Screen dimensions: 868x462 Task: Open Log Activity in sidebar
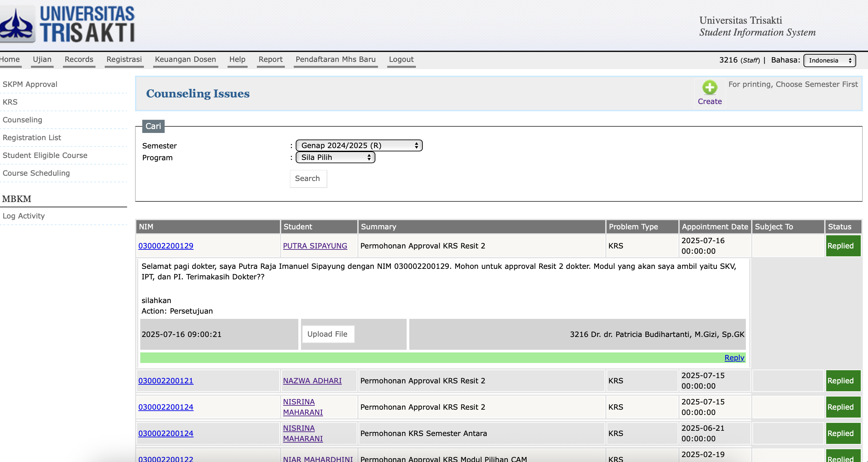[24, 216]
